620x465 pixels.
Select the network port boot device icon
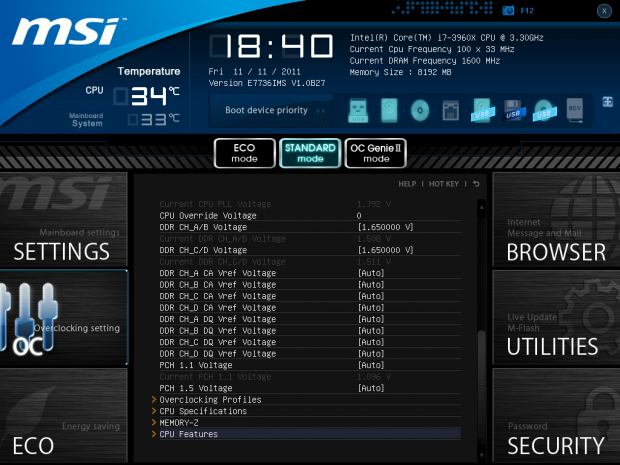coord(450,110)
